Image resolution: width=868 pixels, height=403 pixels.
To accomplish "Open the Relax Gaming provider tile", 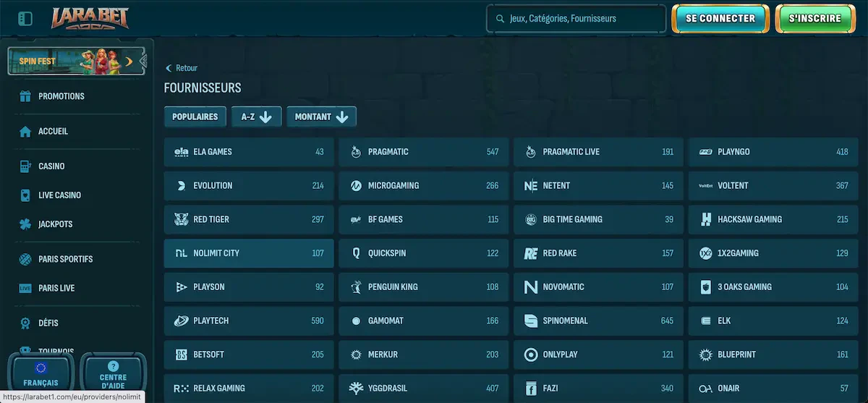I will [x=249, y=389].
